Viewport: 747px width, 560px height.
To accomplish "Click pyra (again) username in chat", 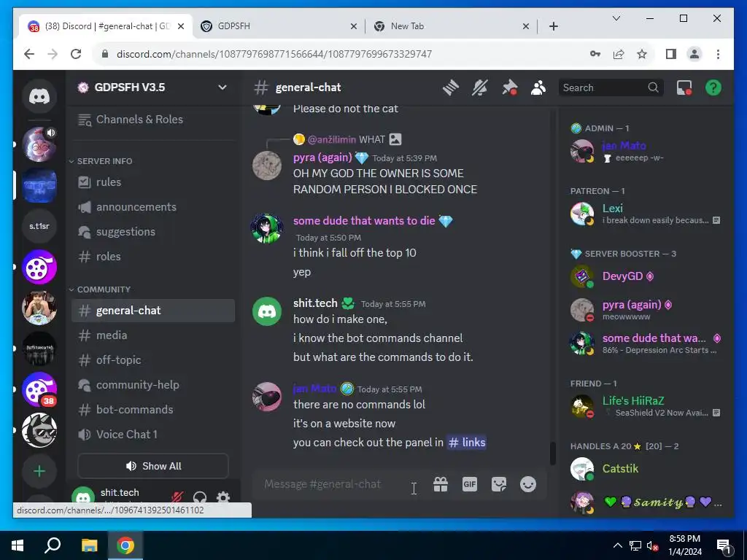I will [x=322, y=157].
